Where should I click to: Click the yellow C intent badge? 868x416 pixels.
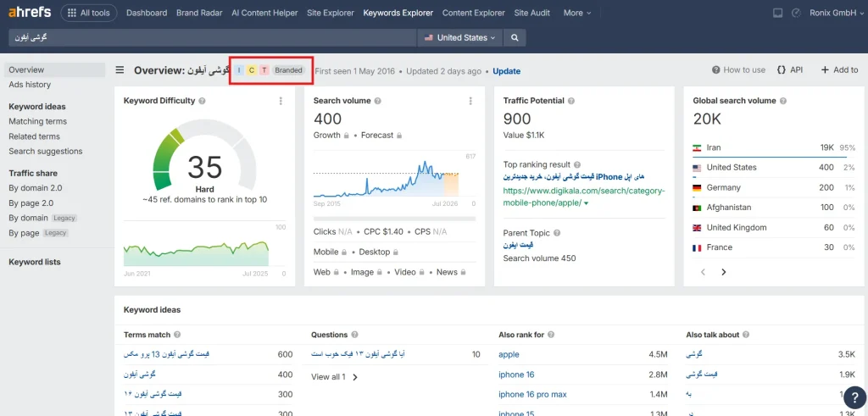[251, 70]
